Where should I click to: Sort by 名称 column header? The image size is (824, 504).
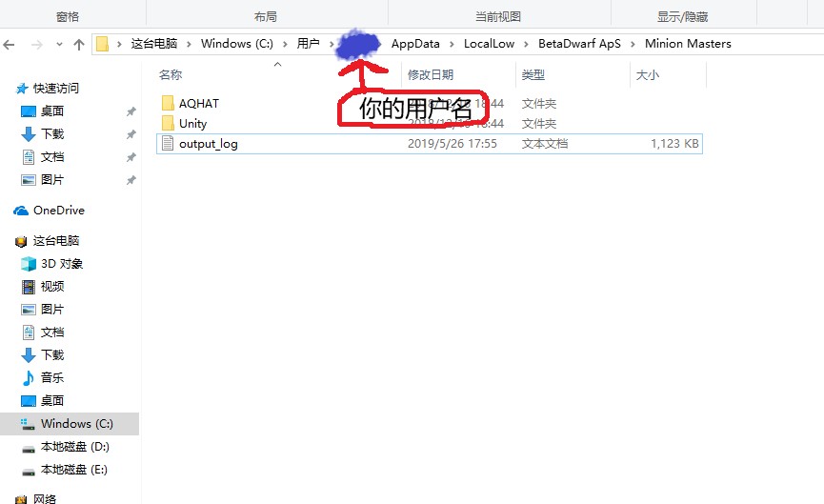(x=171, y=74)
